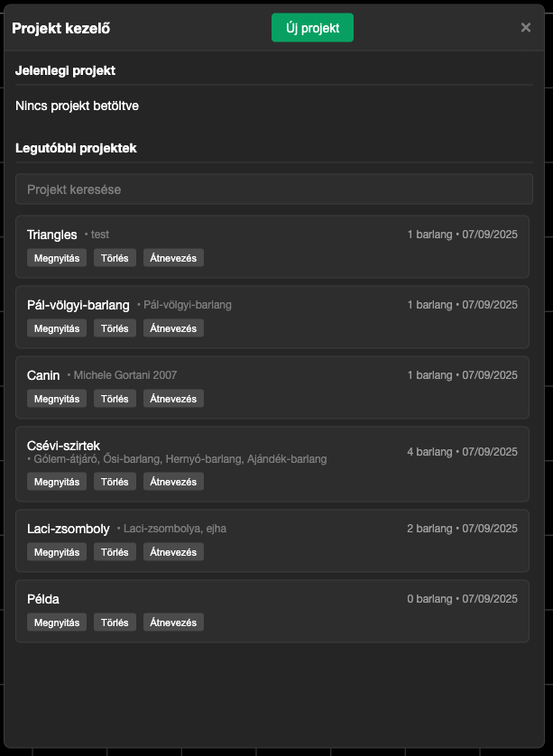Focus the Projekt keresése search field

pos(273,189)
